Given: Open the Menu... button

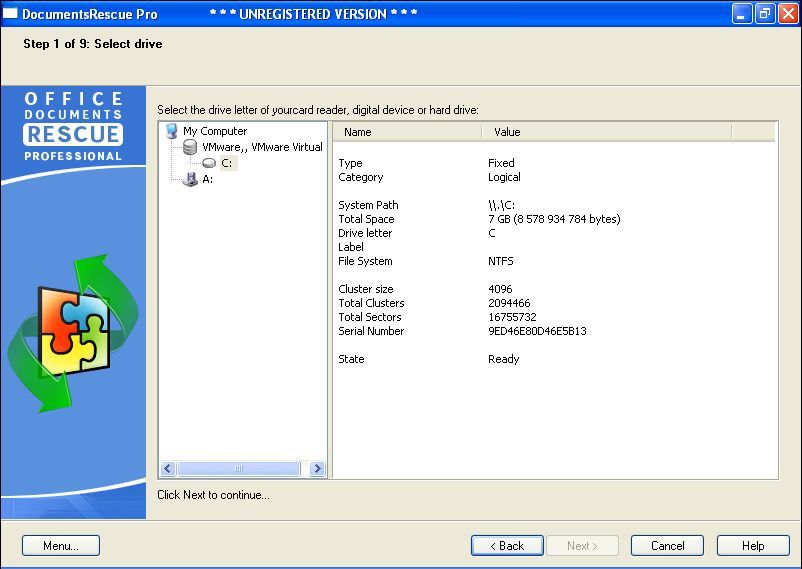Looking at the screenshot, I should (x=61, y=546).
